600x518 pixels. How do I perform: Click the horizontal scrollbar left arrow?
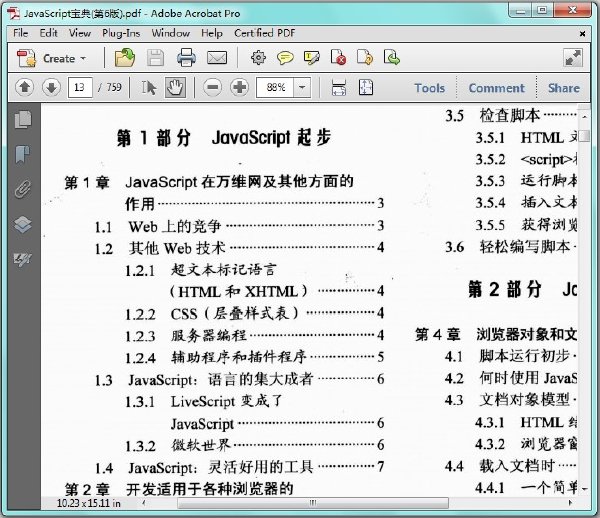click(144, 503)
